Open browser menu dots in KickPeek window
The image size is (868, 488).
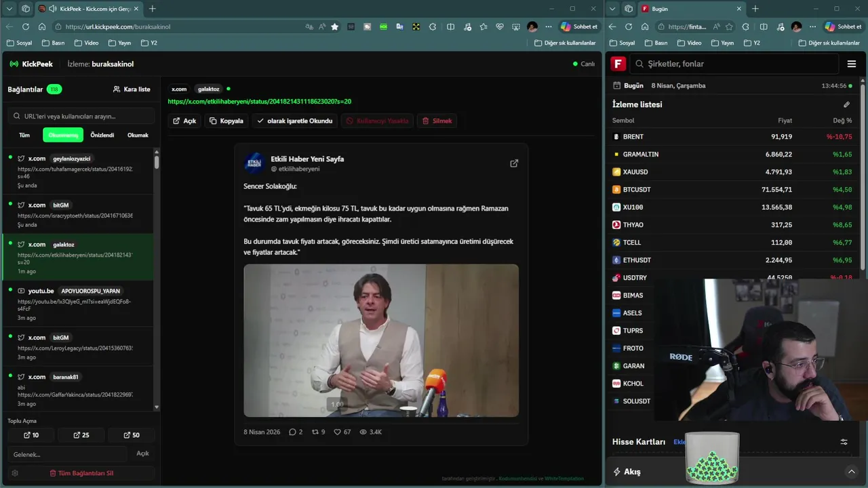pyautogui.click(x=549, y=26)
